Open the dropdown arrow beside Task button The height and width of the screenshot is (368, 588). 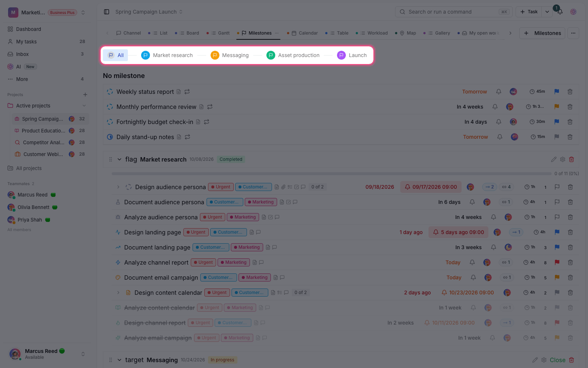pyautogui.click(x=547, y=12)
